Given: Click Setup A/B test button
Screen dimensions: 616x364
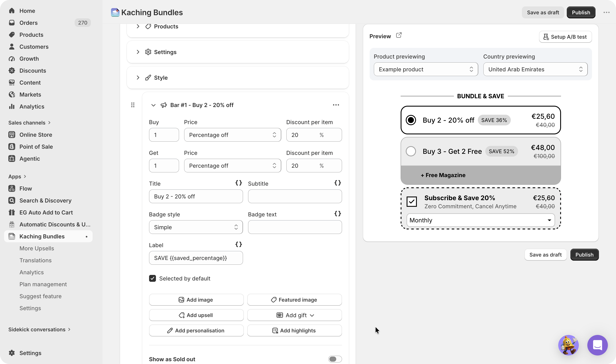Looking at the screenshot, I should 565,37.
